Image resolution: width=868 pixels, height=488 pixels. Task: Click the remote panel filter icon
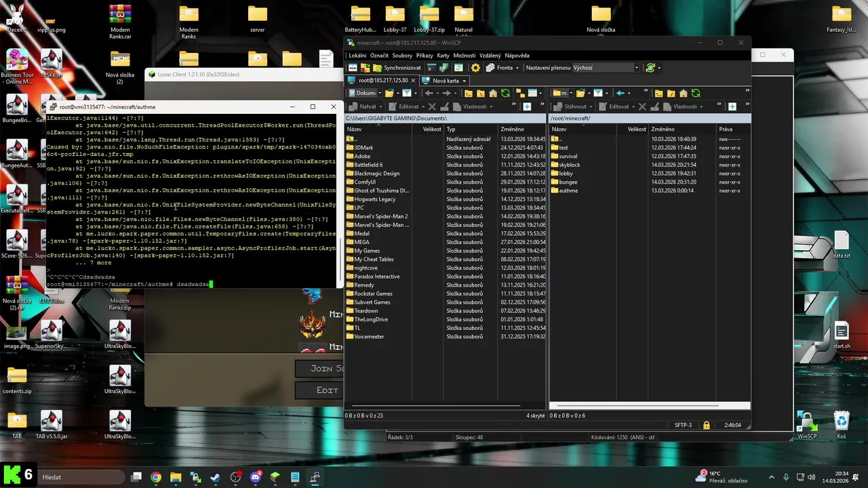pos(598,93)
